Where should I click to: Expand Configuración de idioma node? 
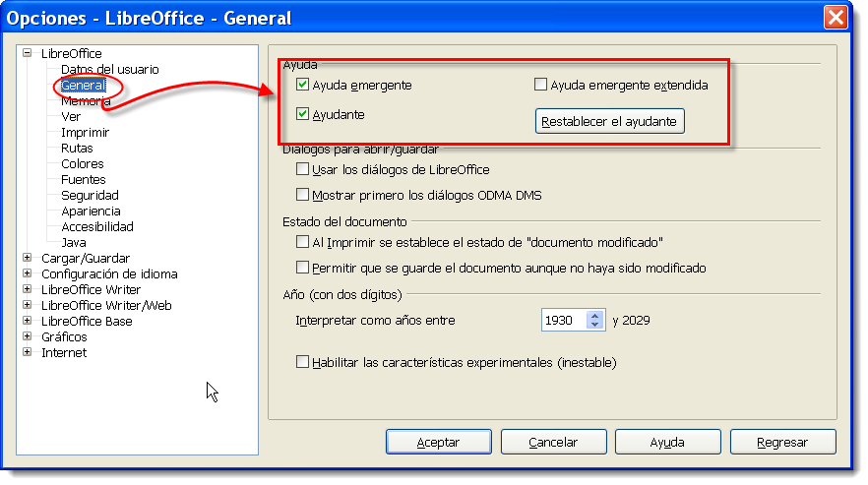coord(28,273)
